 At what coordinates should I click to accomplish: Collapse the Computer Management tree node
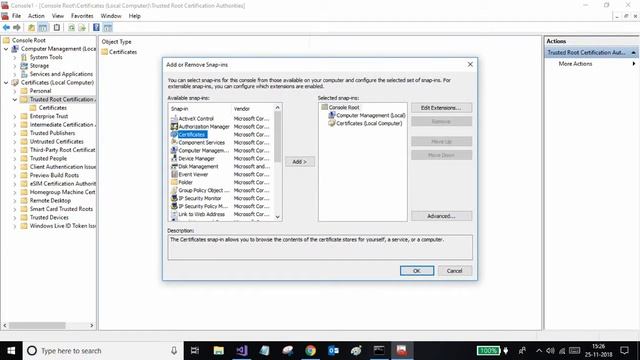[6, 49]
